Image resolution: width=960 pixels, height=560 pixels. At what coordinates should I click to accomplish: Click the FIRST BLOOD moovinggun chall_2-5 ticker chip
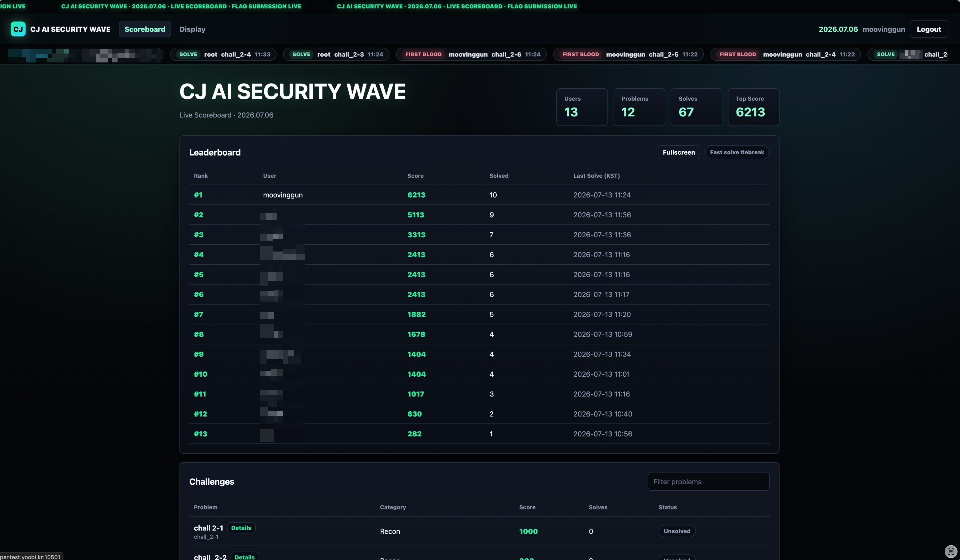[629, 55]
